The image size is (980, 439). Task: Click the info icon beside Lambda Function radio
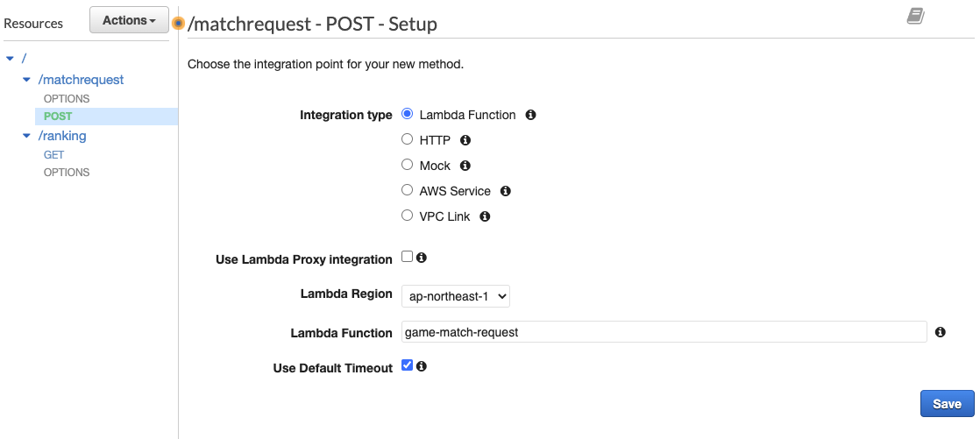pyautogui.click(x=530, y=115)
